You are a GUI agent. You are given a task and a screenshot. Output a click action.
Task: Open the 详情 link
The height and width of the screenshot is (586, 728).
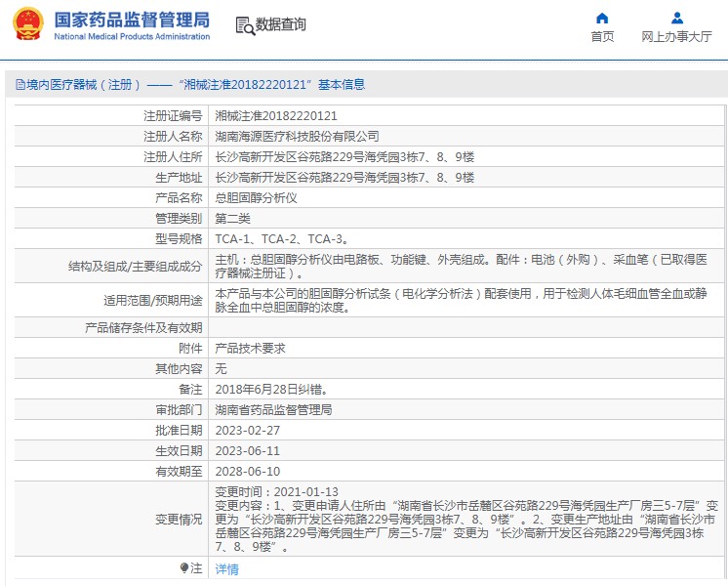(x=227, y=568)
